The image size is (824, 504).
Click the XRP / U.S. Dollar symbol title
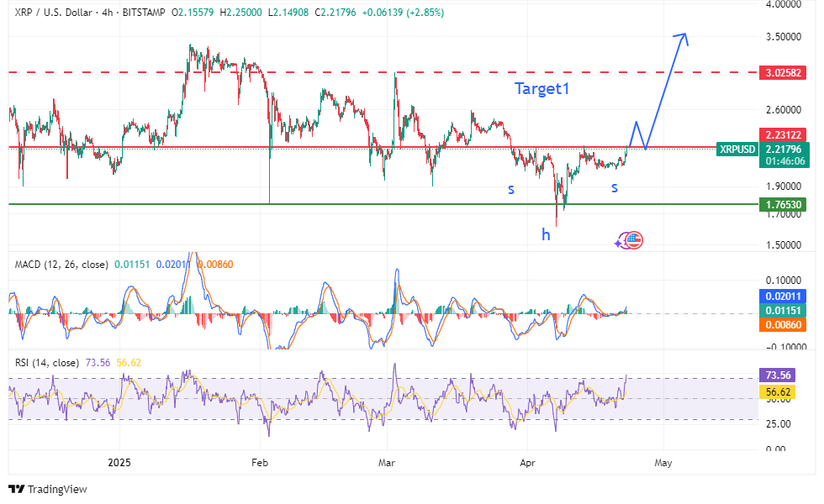tap(54, 12)
